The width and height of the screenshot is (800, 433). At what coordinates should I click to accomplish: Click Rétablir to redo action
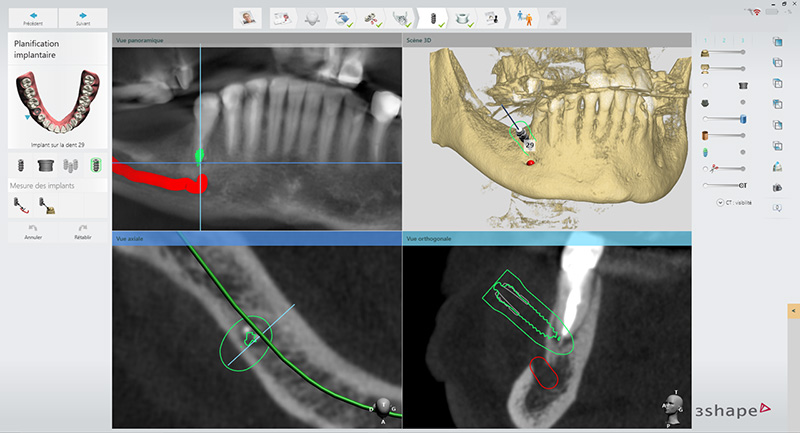(x=82, y=232)
